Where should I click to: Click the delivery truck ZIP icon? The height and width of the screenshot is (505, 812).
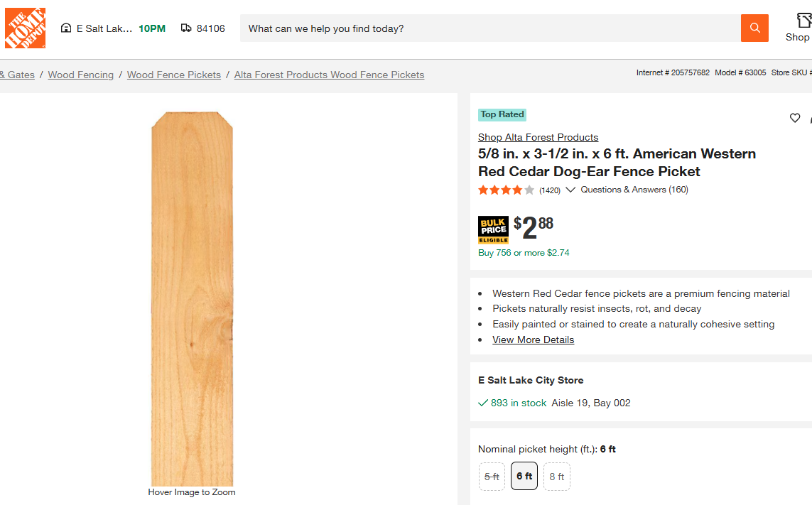(x=186, y=28)
